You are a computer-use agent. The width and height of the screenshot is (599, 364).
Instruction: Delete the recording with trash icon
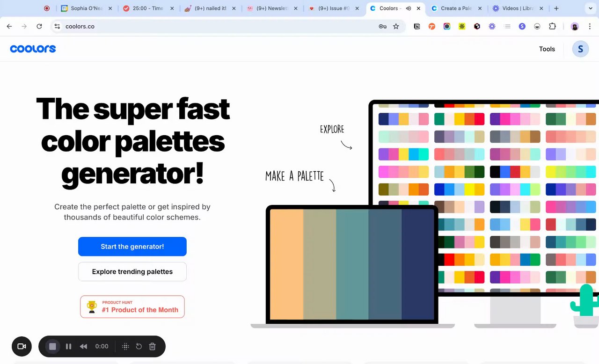point(152,346)
